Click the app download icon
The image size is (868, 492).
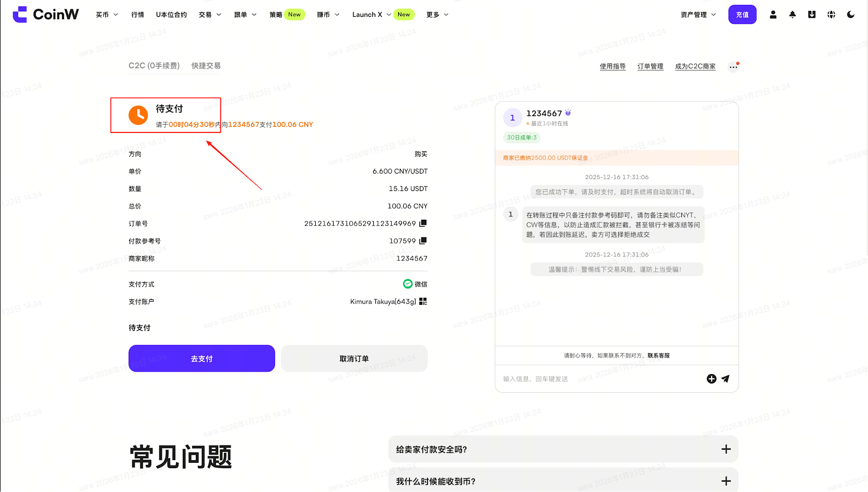click(x=812, y=15)
